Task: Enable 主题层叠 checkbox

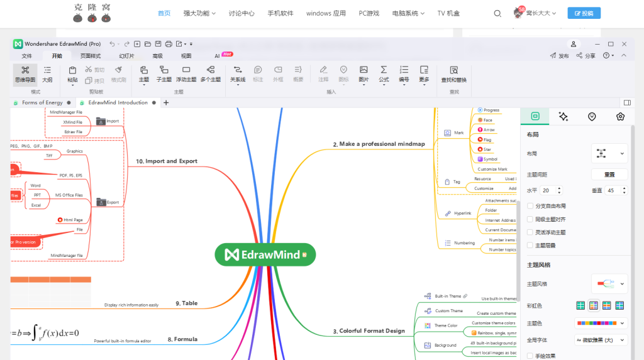Action: [530, 246]
